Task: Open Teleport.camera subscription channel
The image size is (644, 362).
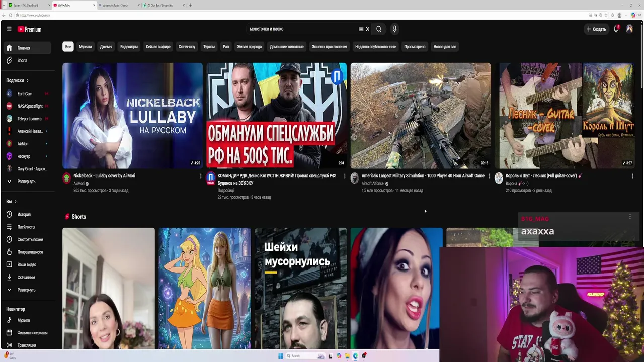Action: coord(28,119)
